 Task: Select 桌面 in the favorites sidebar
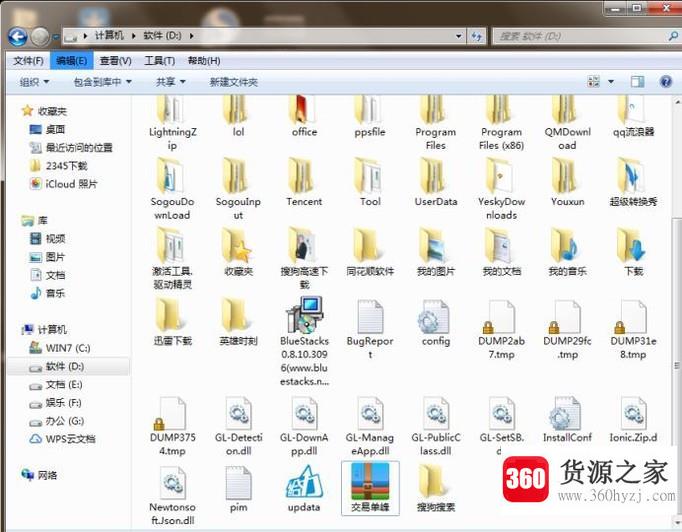[47, 129]
